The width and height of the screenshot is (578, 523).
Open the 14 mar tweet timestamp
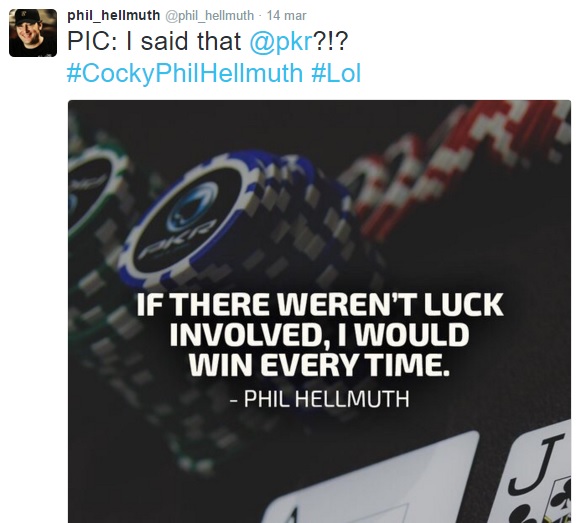(x=286, y=16)
